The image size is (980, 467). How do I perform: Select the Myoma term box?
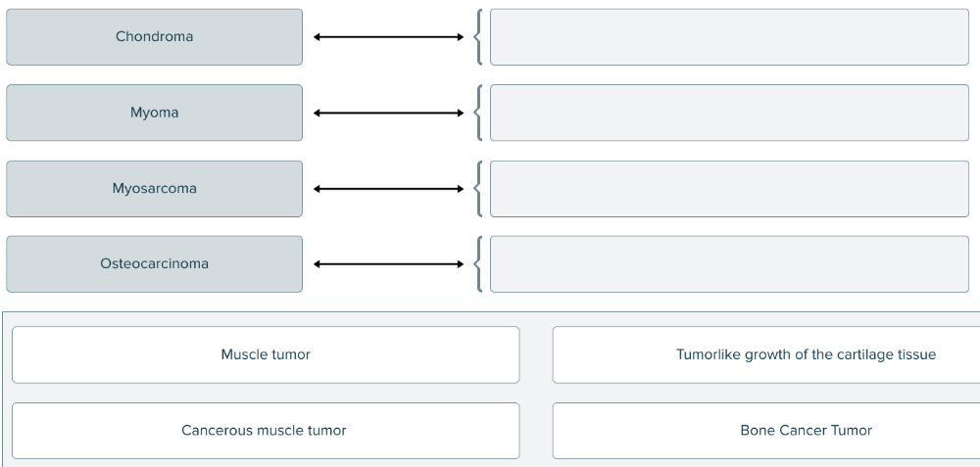tap(154, 113)
